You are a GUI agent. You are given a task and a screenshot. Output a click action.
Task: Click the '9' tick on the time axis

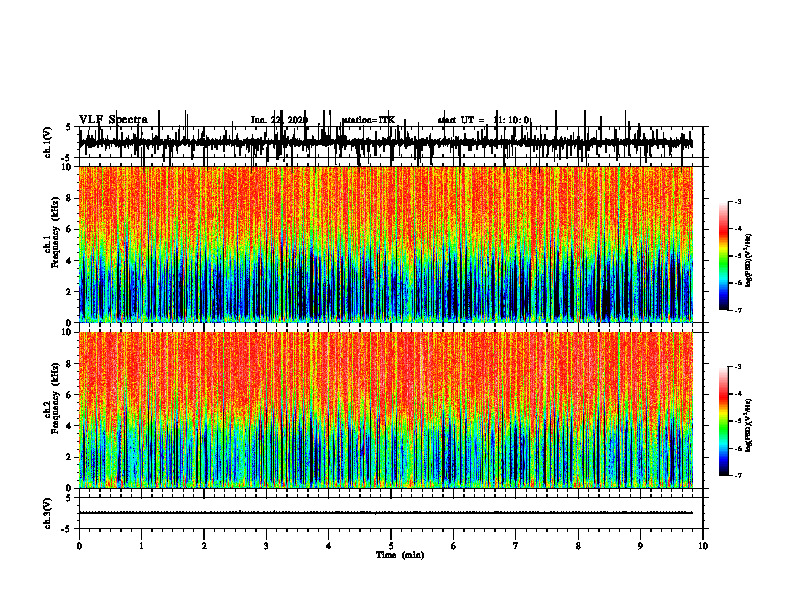[x=640, y=546]
